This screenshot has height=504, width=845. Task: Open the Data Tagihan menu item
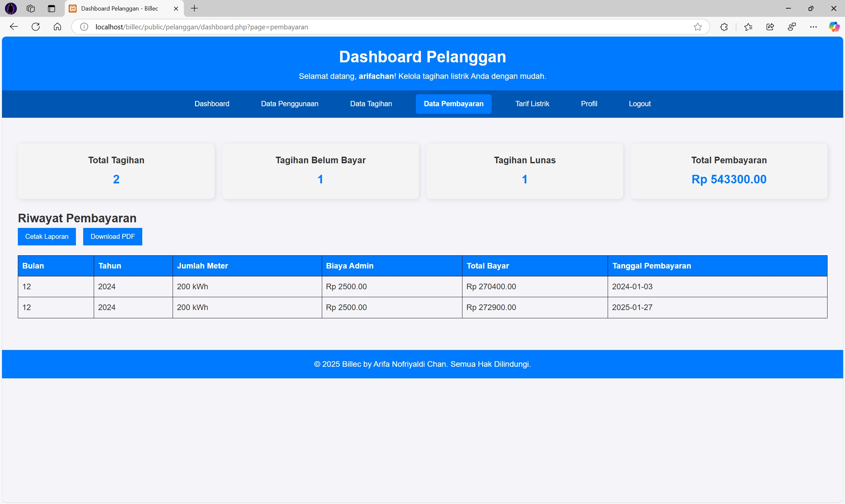[x=371, y=104]
